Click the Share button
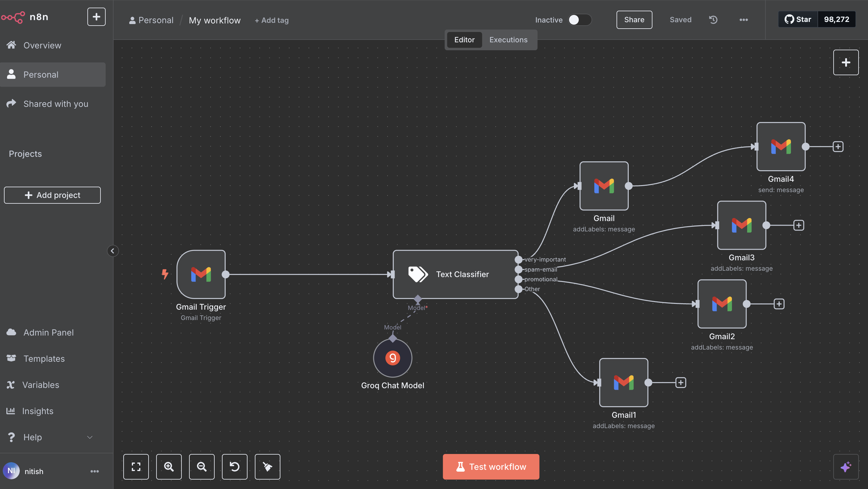This screenshot has width=868, height=489. (634, 20)
